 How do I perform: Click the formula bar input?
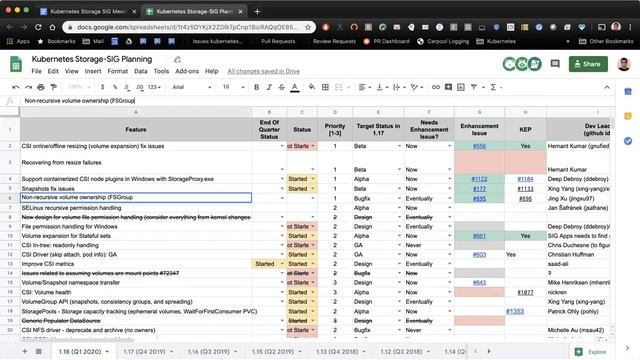click(318, 100)
